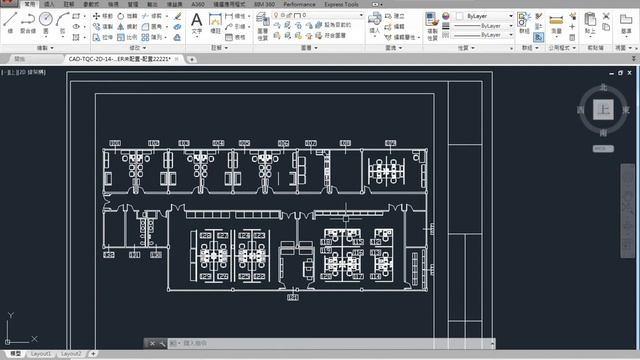Add a new layout with plus button
640x360 pixels.
[93, 353]
